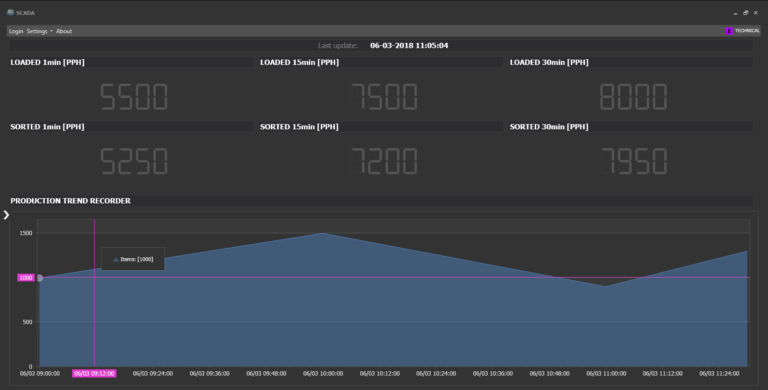
Task: Open the About menu item
Action: tap(64, 31)
